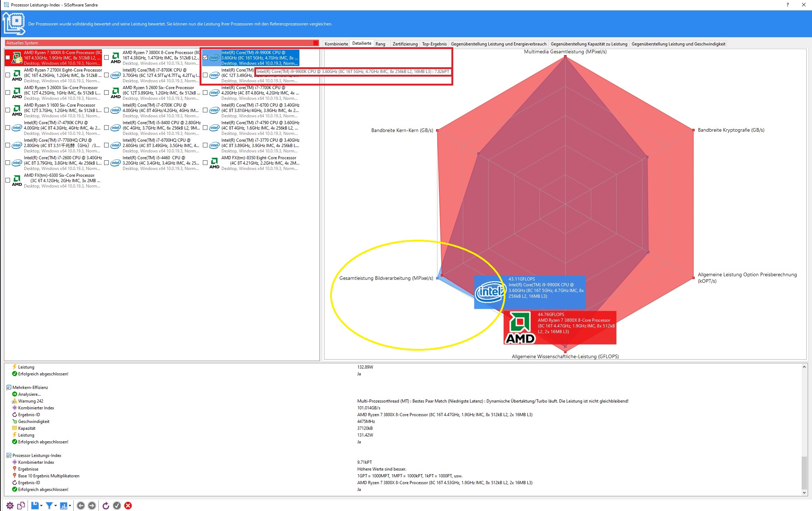Select Mehrkern-Effizienz tree entry
Image resolution: width=812 pixels, height=511 pixels.
coord(30,387)
